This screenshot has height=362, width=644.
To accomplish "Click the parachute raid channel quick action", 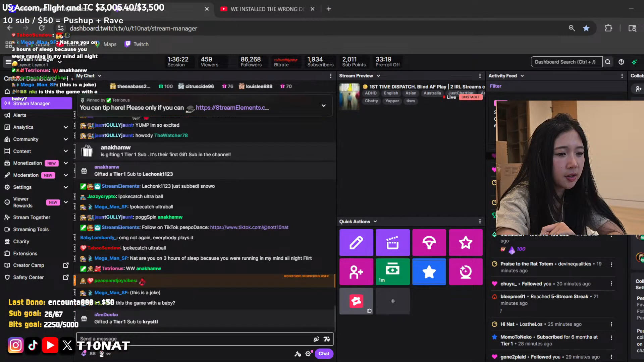I will 429,242.
